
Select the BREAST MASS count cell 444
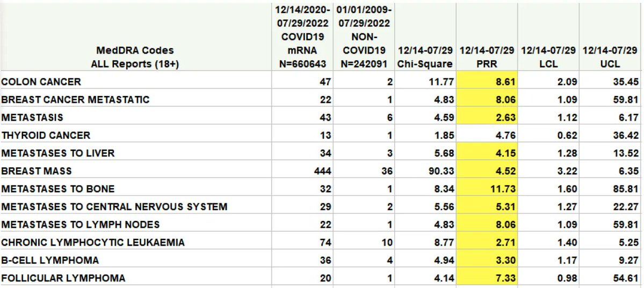click(x=320, y=171)
